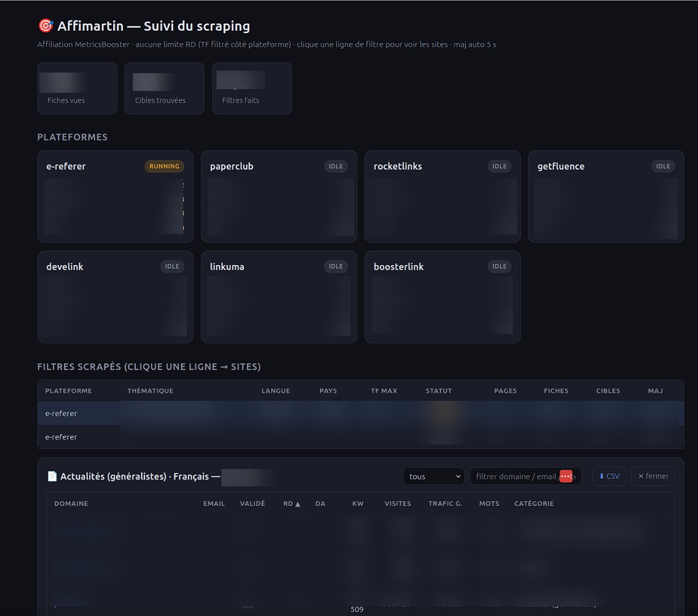Viewport: 698px width, 616px height.
Task: Open the develink platform card
Action: [115, 297]
